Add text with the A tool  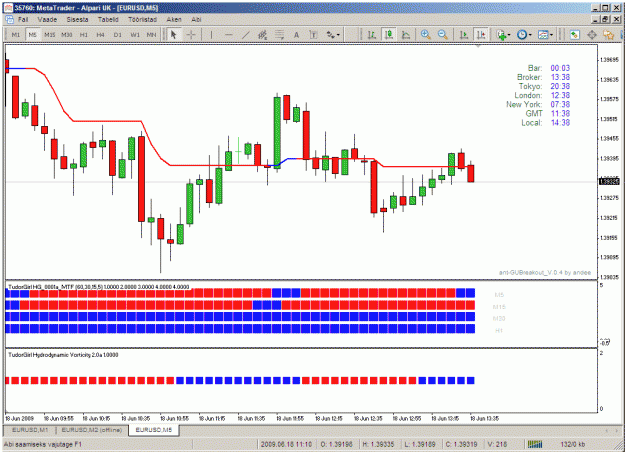pos(297,35)
